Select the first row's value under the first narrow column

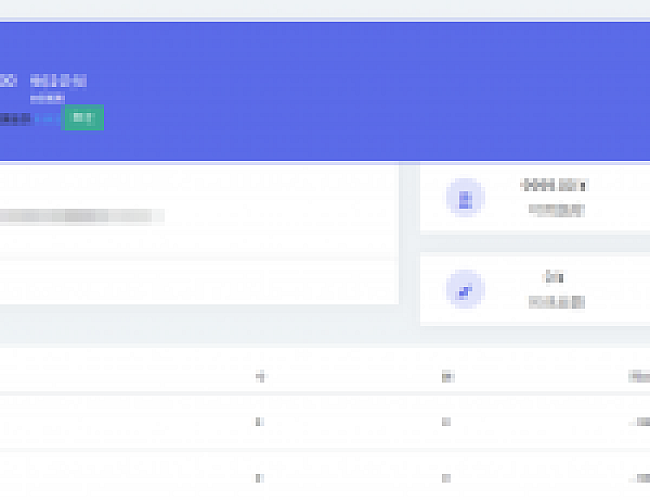pyautogui.click(x=260, y=422)
